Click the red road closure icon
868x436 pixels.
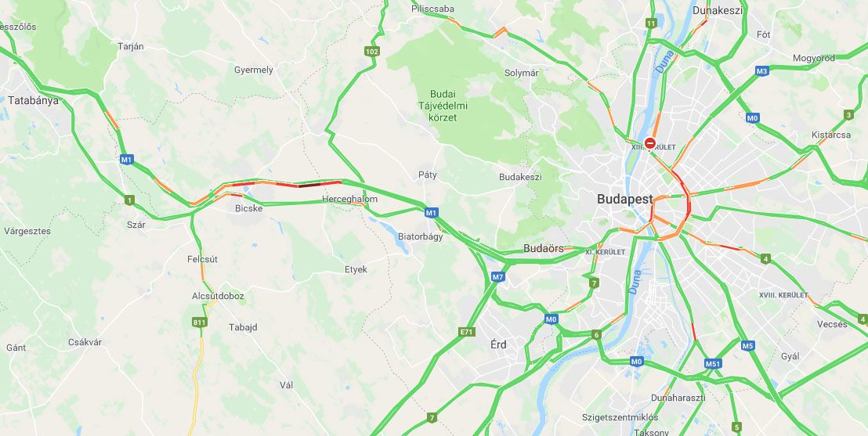point(650,142)
